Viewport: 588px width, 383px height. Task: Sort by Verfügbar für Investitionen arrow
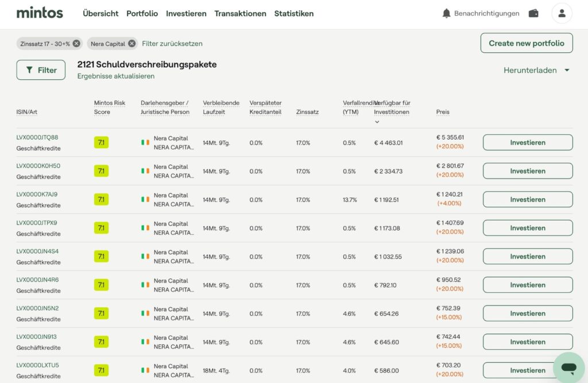pos(377,122)
